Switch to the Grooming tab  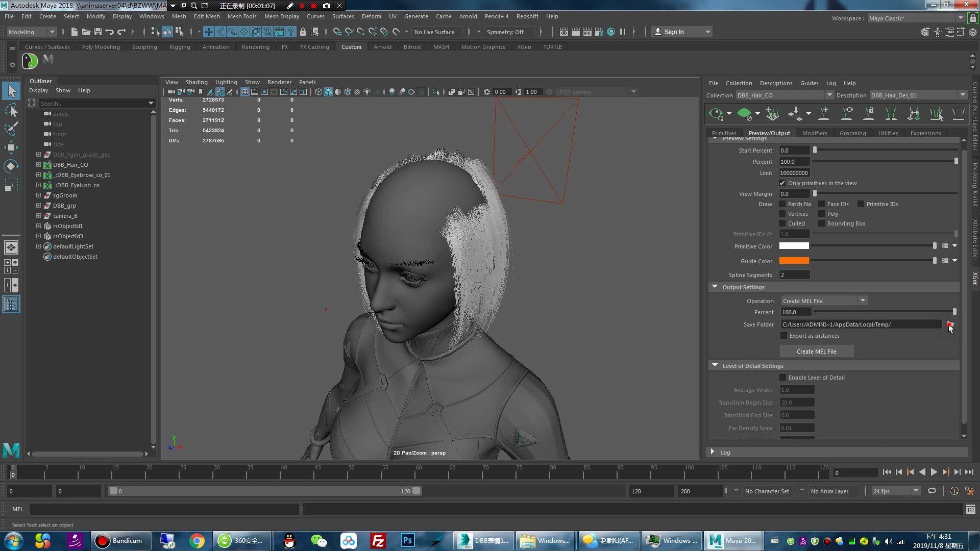[x=852, y=133]
